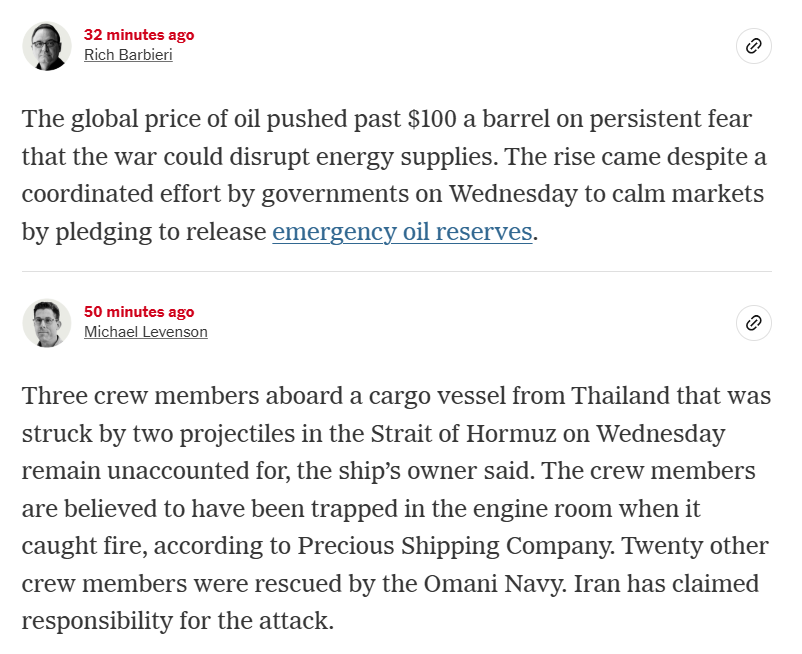Open Michael Levenson's author page link
Screen dimensions: 802x654
pos(146,332)
